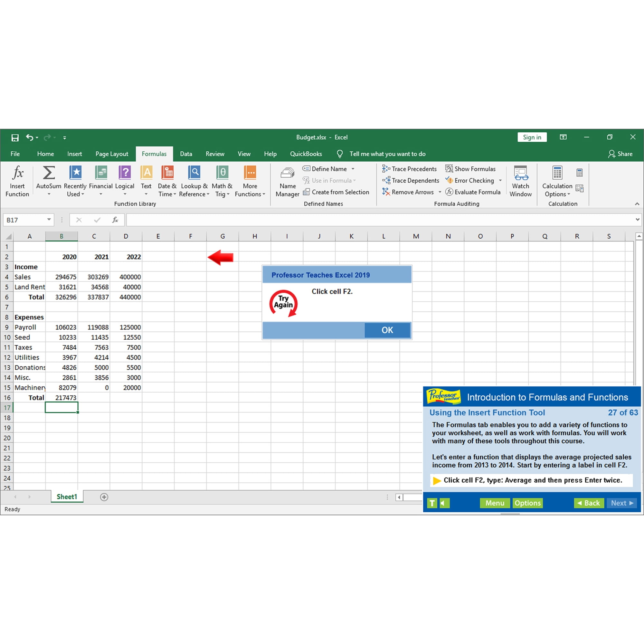644x644 pixels.
Task: Switch to the Insert tab
Action: [74, 154]
